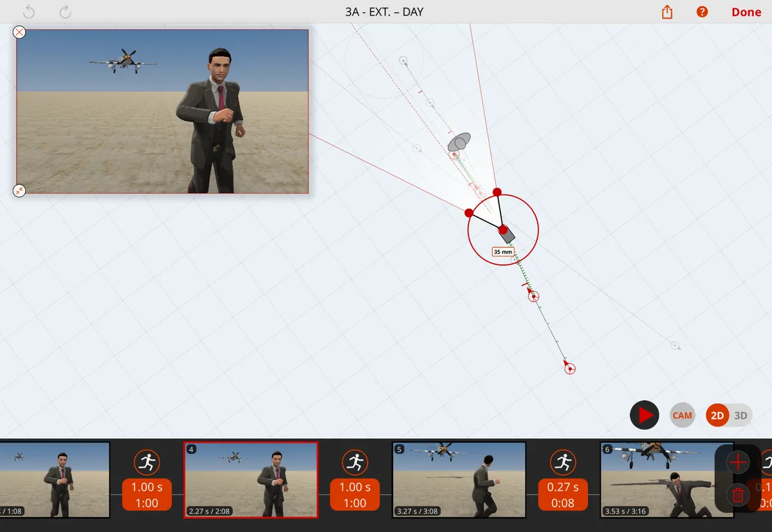Click the camera icon in red circle
This screenshot has height=532, width=772.
507,234
